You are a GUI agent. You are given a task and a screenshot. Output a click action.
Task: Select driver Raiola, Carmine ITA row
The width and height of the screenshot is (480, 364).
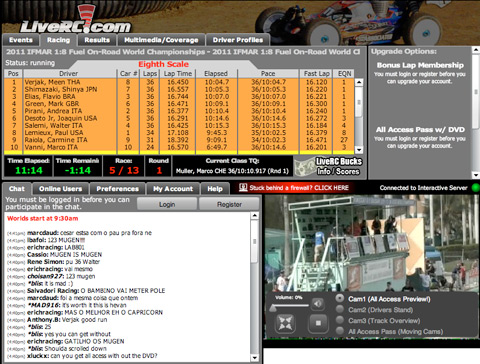[179, 140]
